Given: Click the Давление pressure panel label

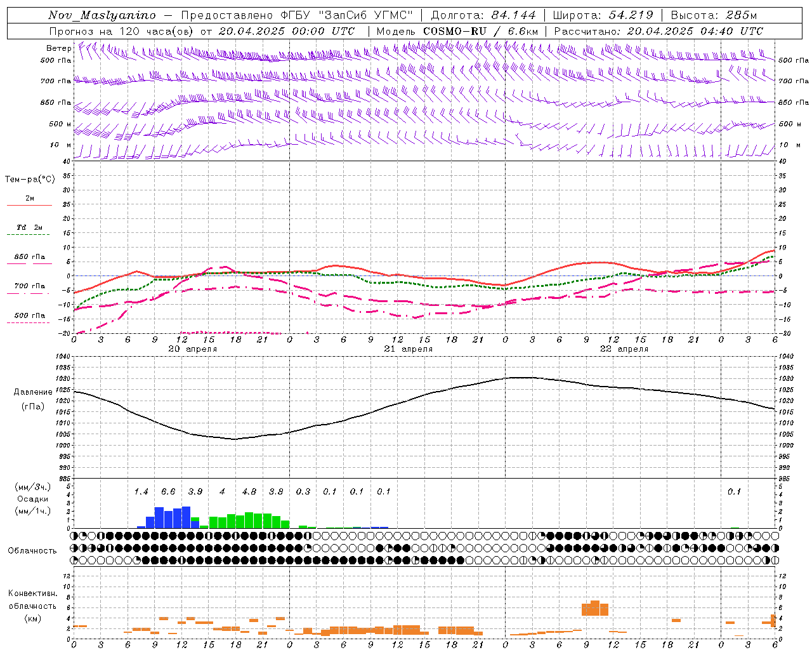Looking at the screenshot, I should click(33, 392).
